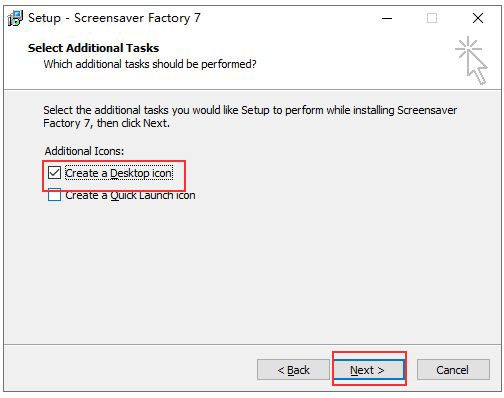The image size is (504, 398).
Task: Click the instruction text about additional tasks
Action: (x=250, y=117)
